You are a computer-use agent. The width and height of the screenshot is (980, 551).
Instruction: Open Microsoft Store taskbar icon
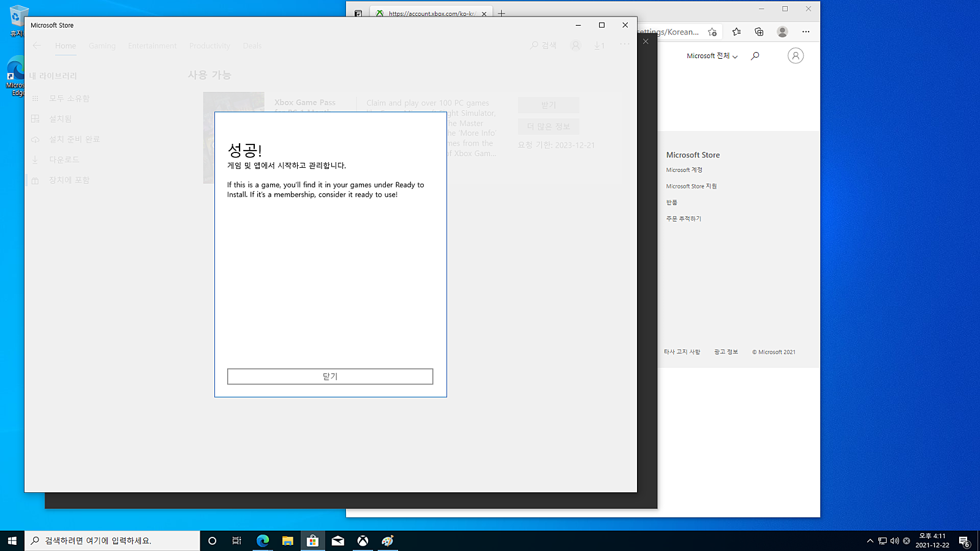tap(313, 541)
